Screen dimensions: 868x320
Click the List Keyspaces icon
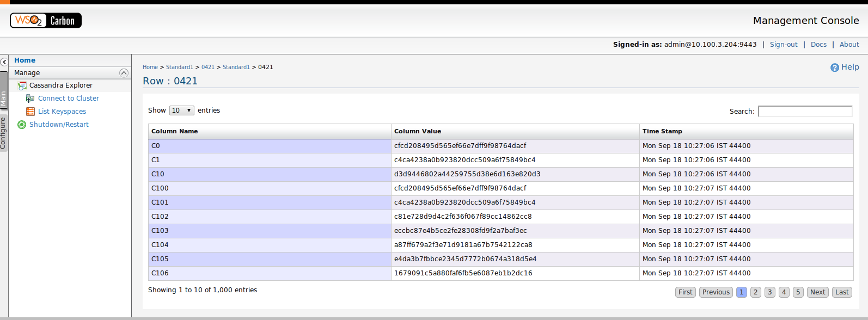30,112
